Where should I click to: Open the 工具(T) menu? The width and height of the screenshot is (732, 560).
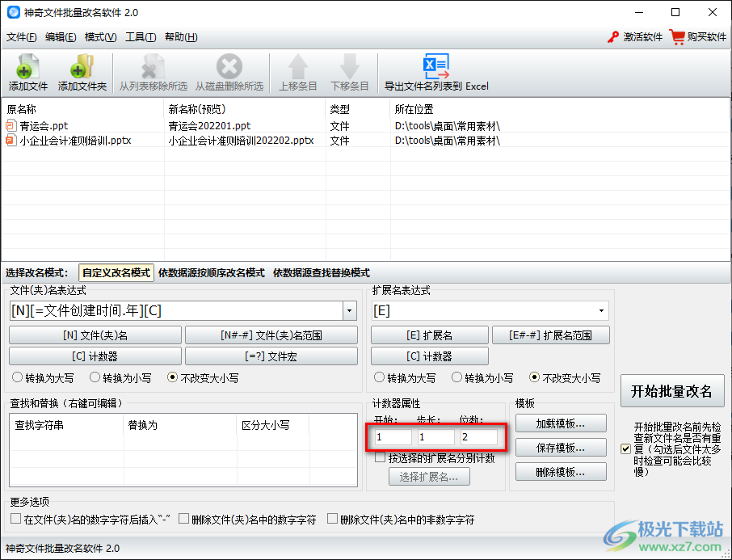pyautogui.click(x=141, y=37)
